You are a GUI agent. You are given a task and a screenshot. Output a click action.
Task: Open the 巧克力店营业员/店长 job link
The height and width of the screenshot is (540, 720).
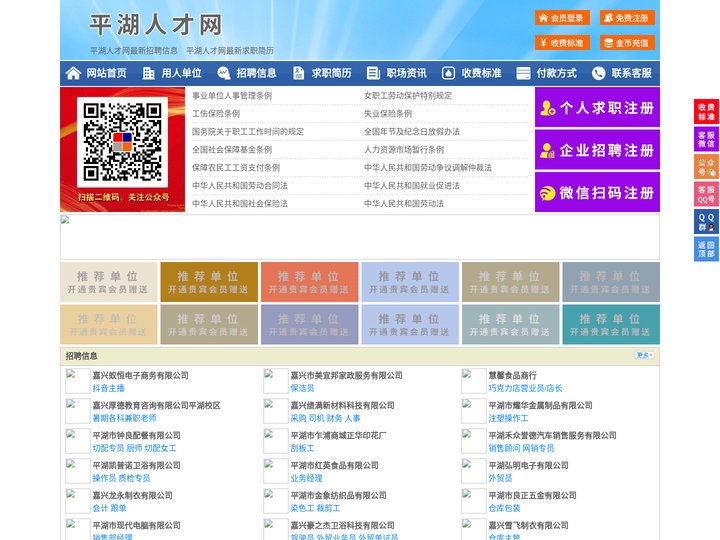(525, 388)
